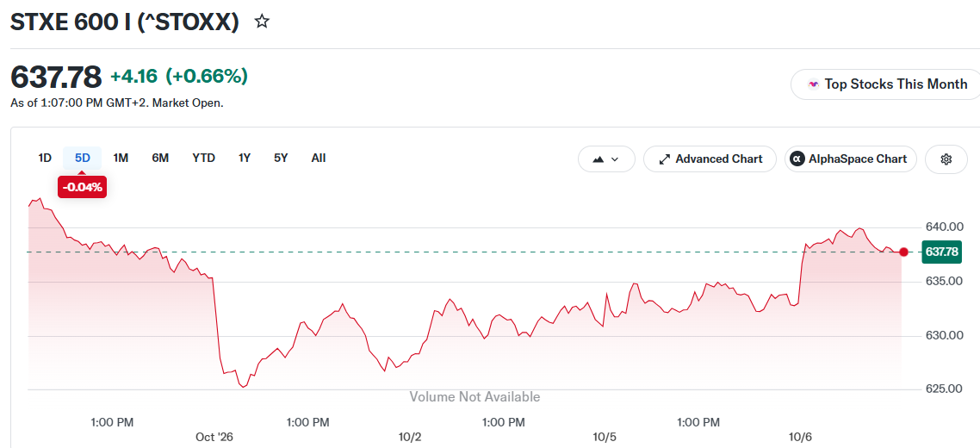Select the YTD range tab

click(204, 159)
